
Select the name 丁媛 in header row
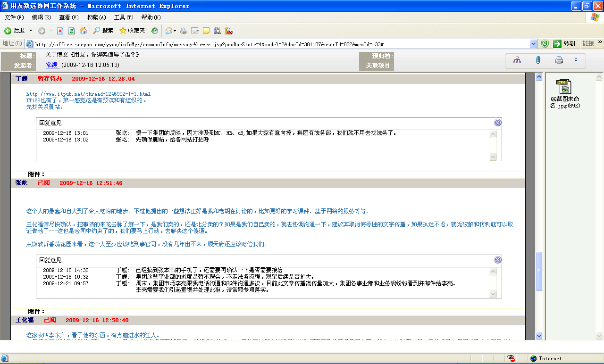[x=21, y=79]
